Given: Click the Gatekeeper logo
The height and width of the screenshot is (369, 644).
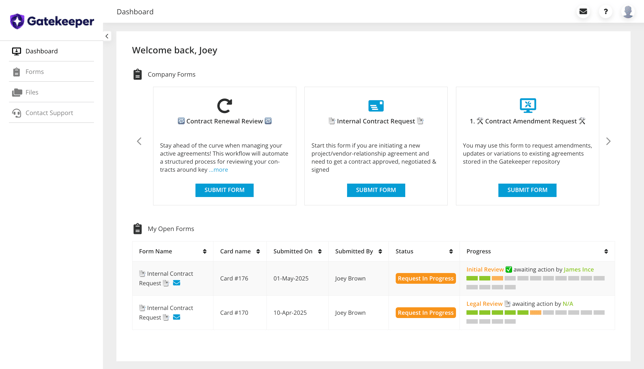Looking at the screenshot, I should [x=52, y=21].
